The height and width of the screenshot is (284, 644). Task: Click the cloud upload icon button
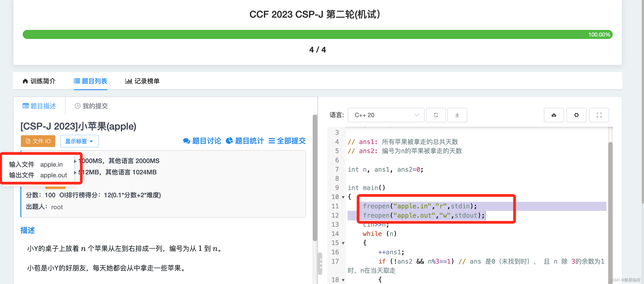[554, 115]
